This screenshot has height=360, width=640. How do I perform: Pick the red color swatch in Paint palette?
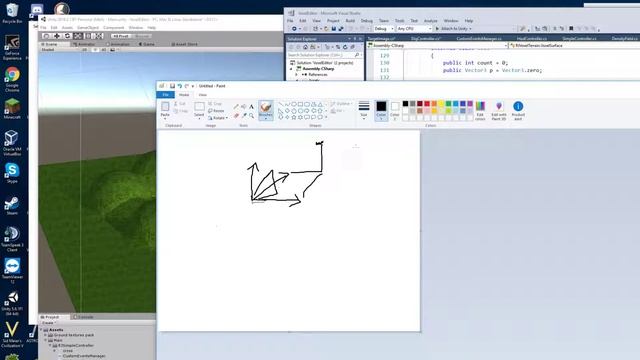[x=427, y=104]
